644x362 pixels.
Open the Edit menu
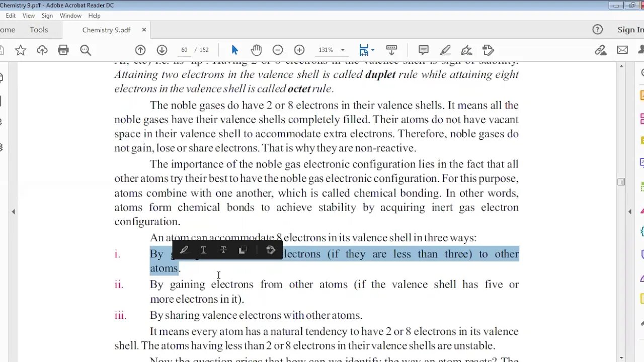coord(11,16)
